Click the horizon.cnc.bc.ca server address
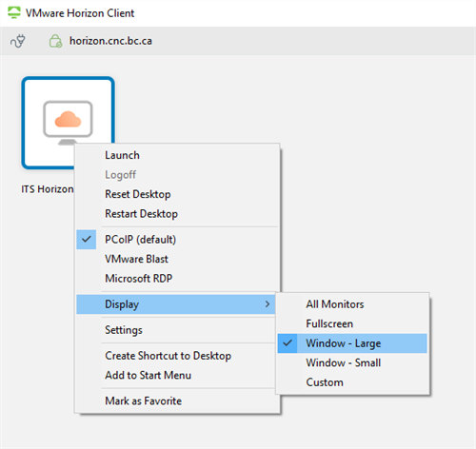Image resolution: width=476 pixels, height=449 pixels. 110,41
